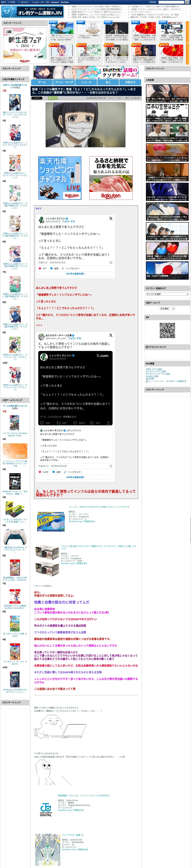Viewport: 191px width, 868px height.
Task: Open the お知らせ navigation tab
Action: tap(130, 82)
